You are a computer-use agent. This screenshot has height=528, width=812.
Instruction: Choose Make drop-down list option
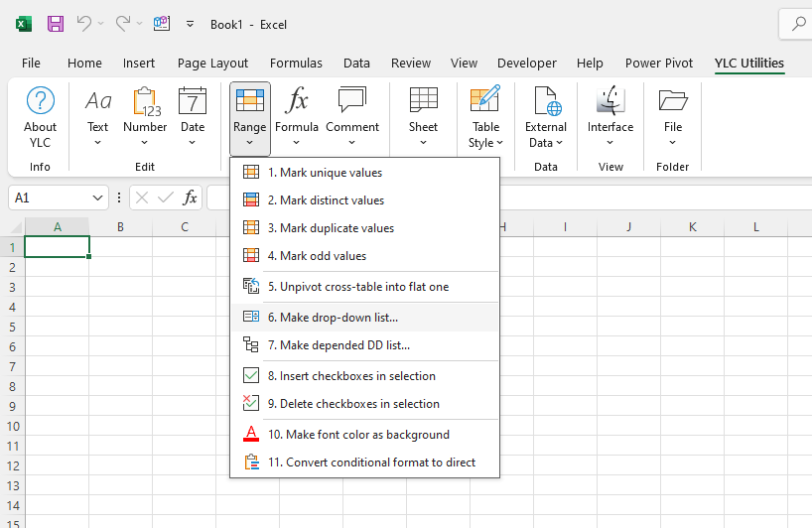tap(333, 318)
